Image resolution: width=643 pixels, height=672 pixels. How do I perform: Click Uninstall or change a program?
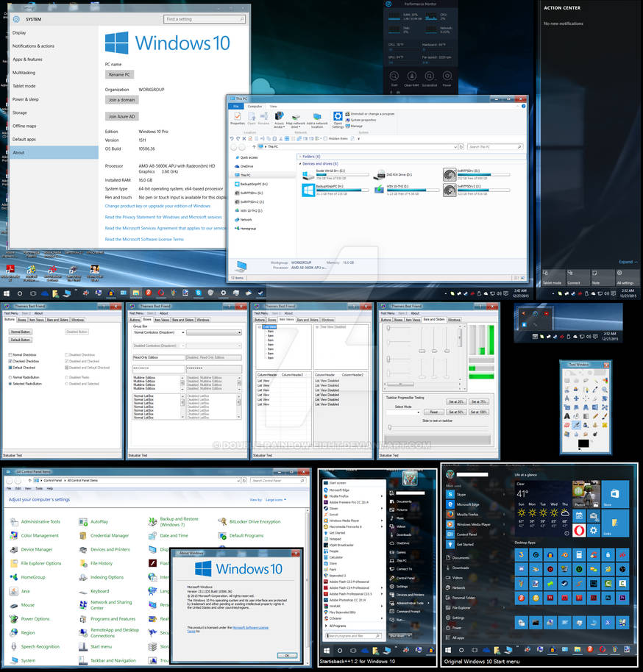[370, 114]
